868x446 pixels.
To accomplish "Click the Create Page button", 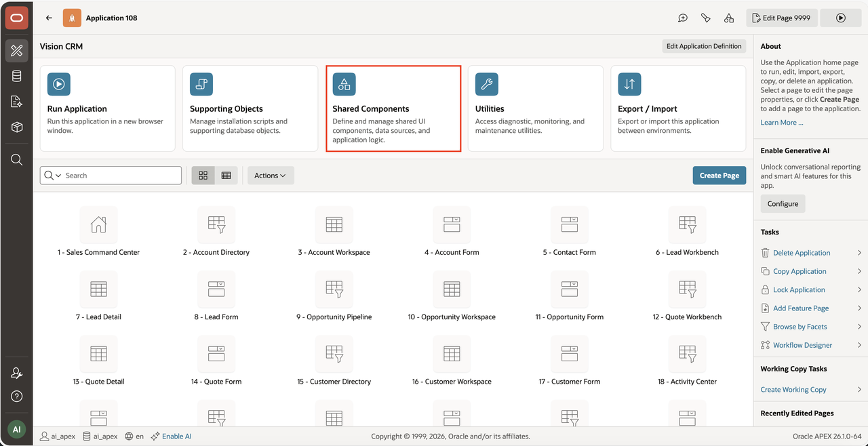I will (719, 176).
